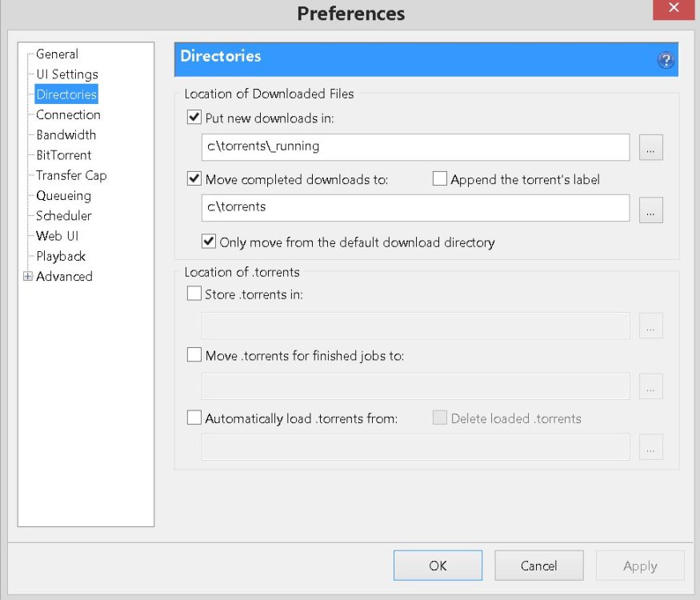Click the help question mark icon

point(665,61)
